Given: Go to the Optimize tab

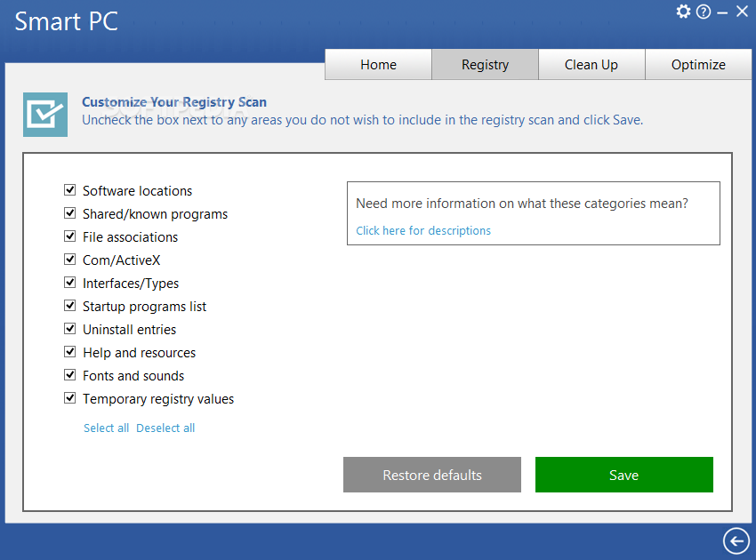Looking at the screenshot, I should click(698, 65).
